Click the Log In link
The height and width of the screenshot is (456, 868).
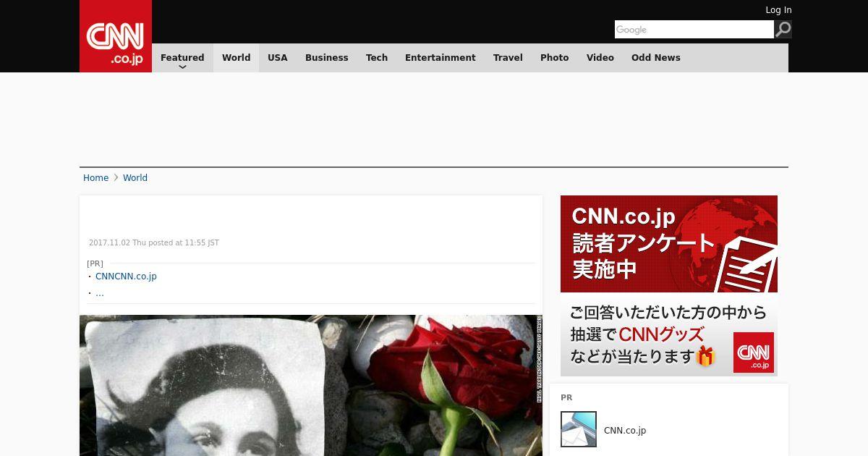778,10
